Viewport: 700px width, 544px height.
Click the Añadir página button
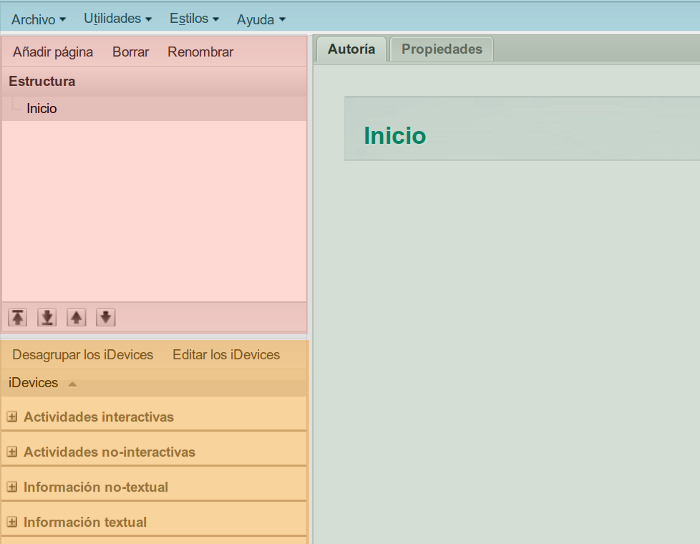tap(53, 52)
